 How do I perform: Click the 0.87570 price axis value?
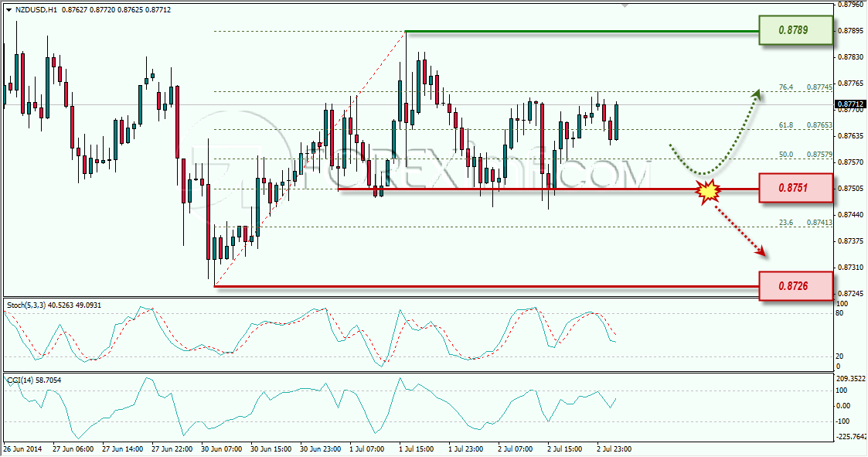[851, 162]
